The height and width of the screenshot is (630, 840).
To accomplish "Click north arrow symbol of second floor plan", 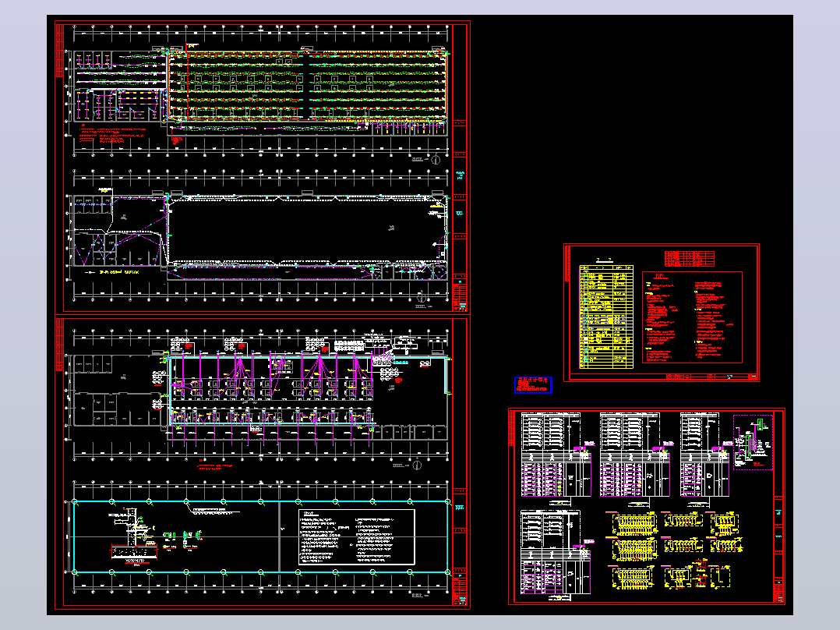I will point(422,296).
